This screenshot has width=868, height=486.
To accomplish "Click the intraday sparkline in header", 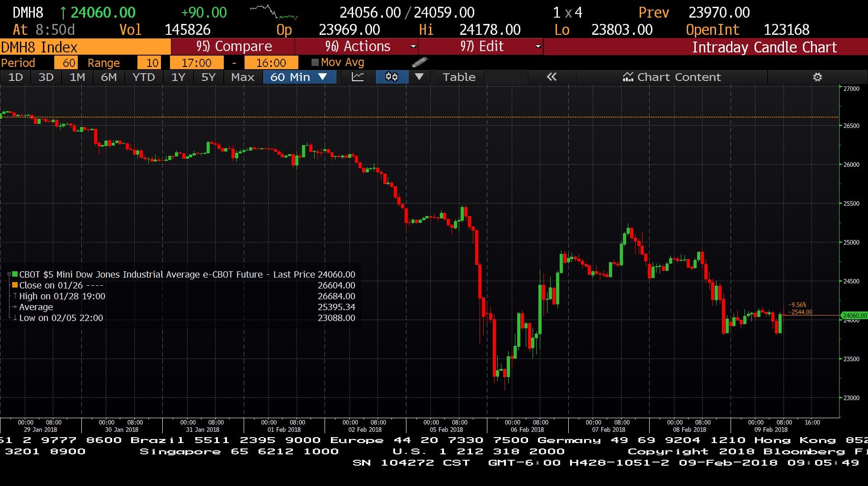I will 274,12.
